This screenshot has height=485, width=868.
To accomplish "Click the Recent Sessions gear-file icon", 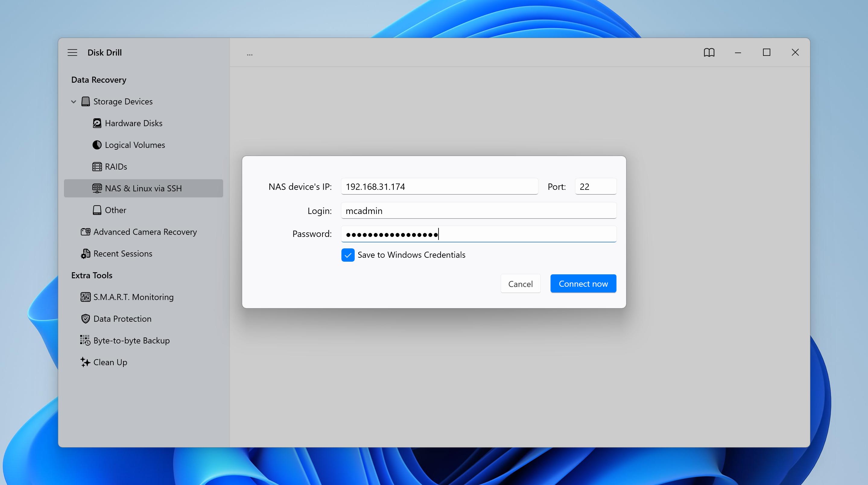I will click(86, 254).
